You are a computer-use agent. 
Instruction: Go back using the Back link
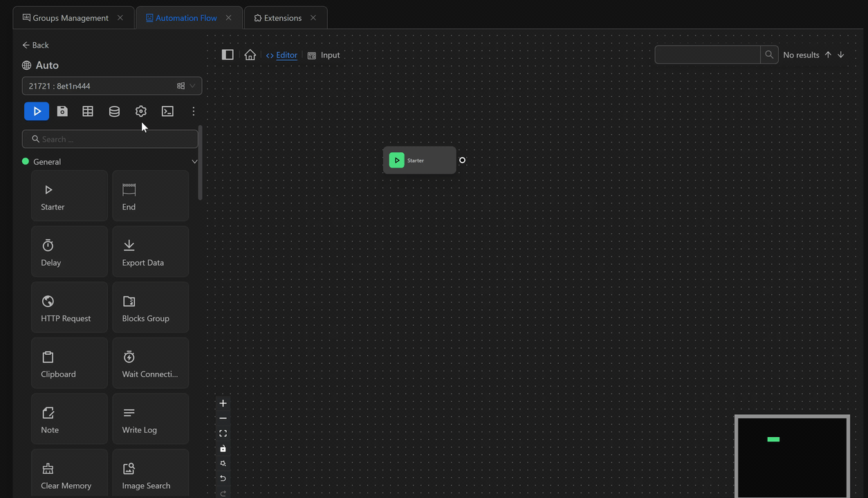coord(35,44)
